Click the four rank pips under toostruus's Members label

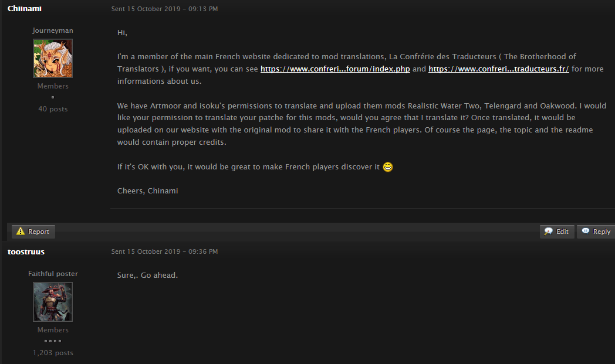(x=53, y=341)
